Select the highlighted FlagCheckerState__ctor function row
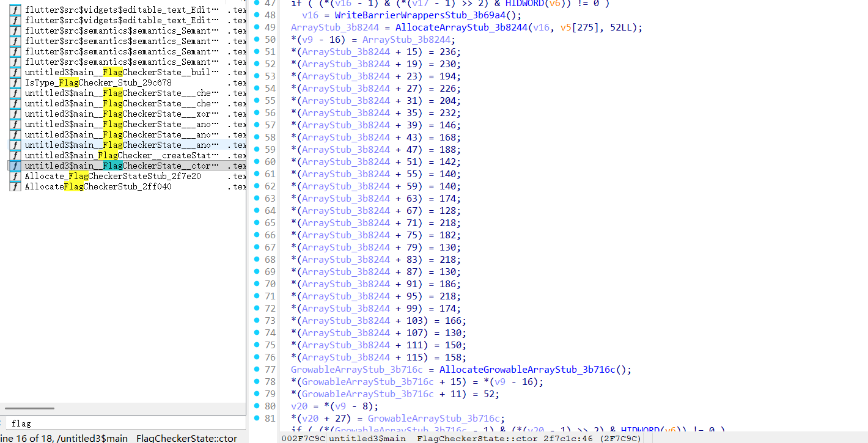 (127, 166)
